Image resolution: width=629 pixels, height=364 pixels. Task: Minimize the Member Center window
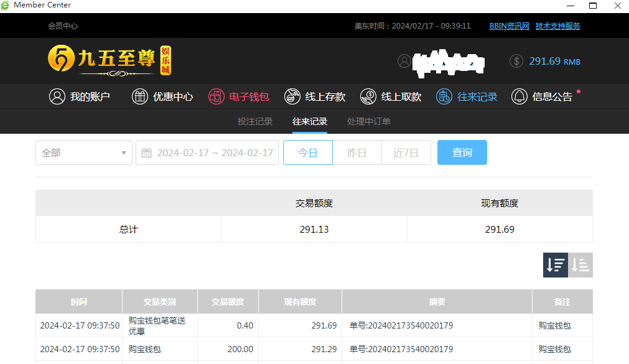[x=571, y=6]
